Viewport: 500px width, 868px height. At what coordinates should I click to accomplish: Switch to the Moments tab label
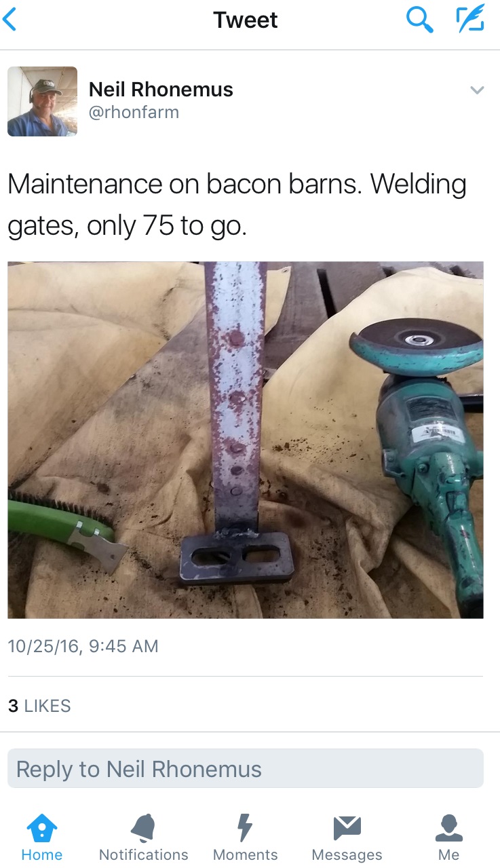pos(245,854)
